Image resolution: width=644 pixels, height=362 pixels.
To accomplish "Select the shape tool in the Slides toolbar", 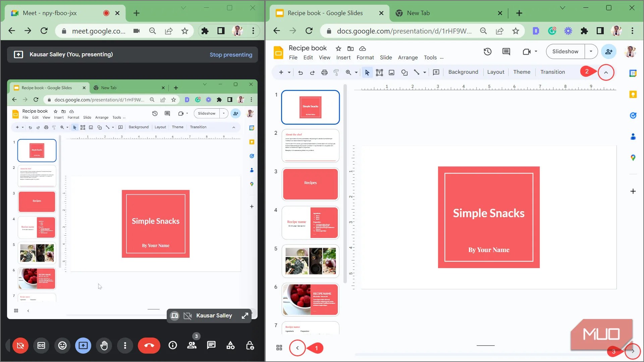I will pyautogui.click(x=404, y=72).
